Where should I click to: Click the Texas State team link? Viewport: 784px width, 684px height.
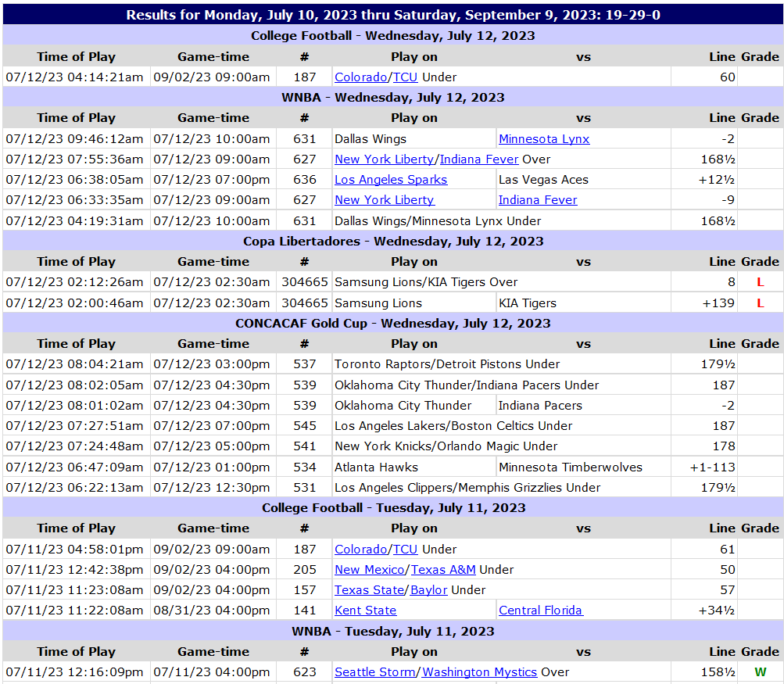[x=369, y=590]
